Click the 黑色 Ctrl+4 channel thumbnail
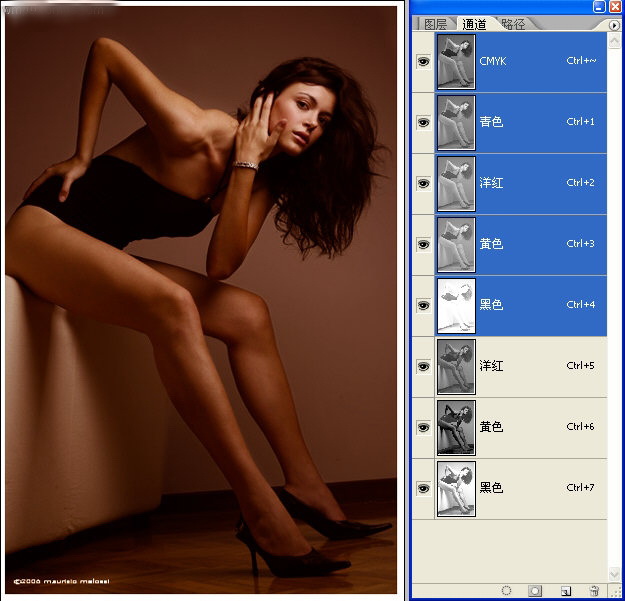 (x=456, y=305)
